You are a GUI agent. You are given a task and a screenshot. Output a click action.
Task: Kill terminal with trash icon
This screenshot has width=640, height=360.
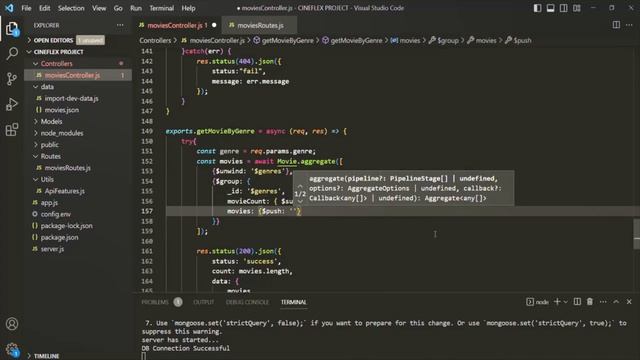590,302
